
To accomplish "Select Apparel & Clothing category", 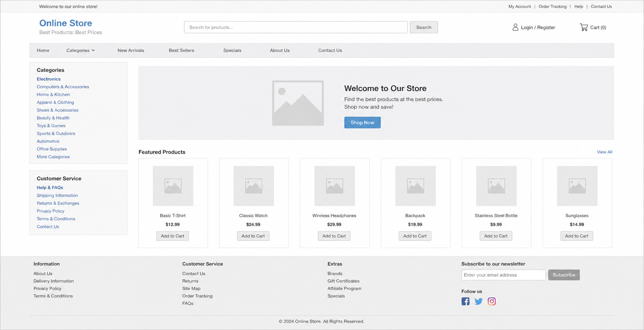I will 55,102.
